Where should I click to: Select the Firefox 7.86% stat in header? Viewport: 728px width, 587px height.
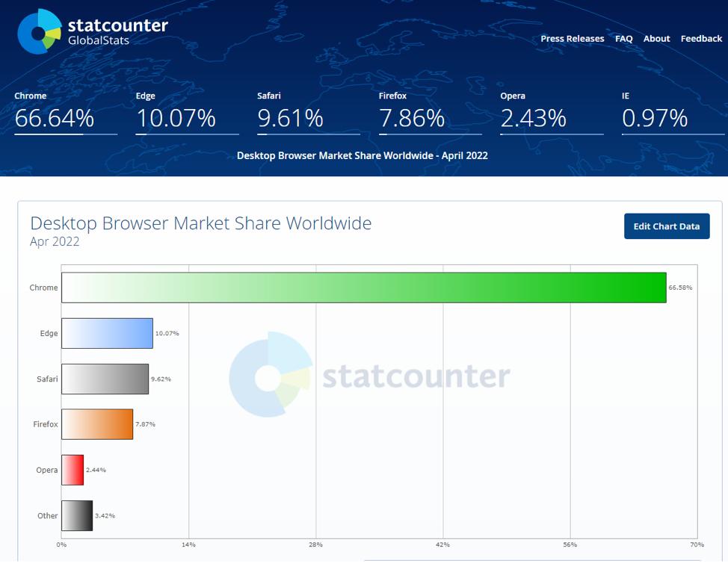[430, 113]
